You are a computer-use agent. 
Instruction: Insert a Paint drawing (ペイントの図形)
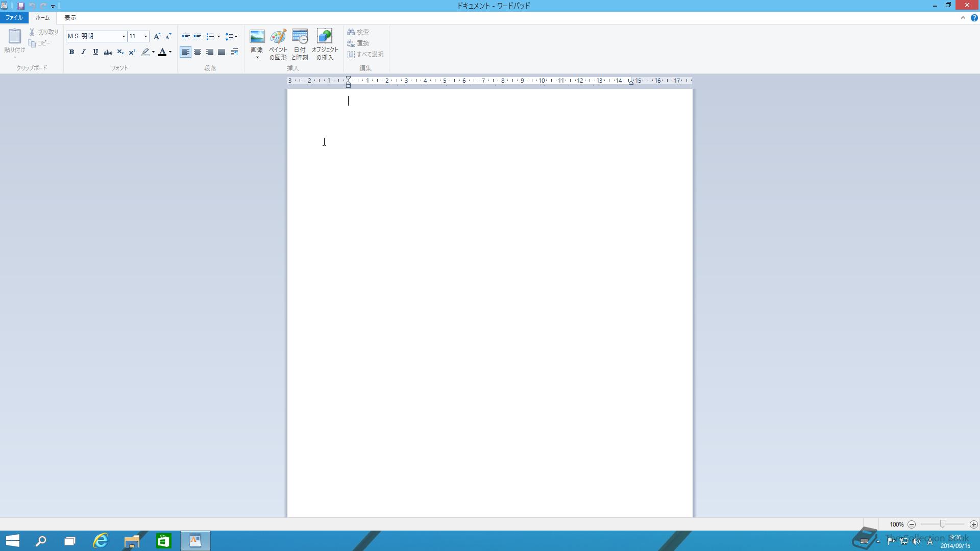pos(278,44)
